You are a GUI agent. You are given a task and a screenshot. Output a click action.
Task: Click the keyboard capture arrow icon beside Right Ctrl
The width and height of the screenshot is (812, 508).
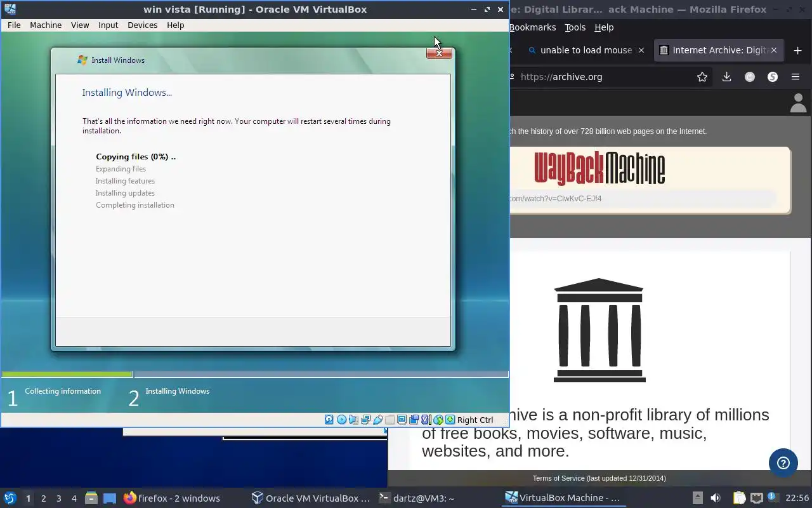450,420
